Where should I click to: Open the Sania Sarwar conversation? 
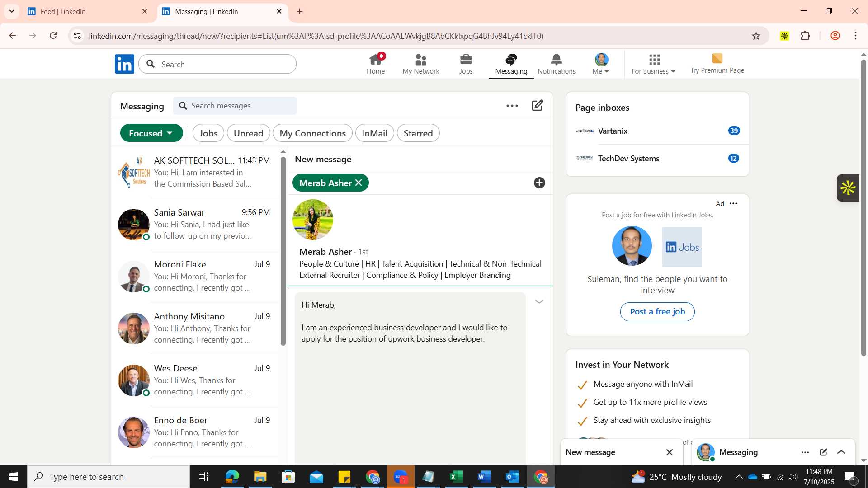click(x=195, y=225)
